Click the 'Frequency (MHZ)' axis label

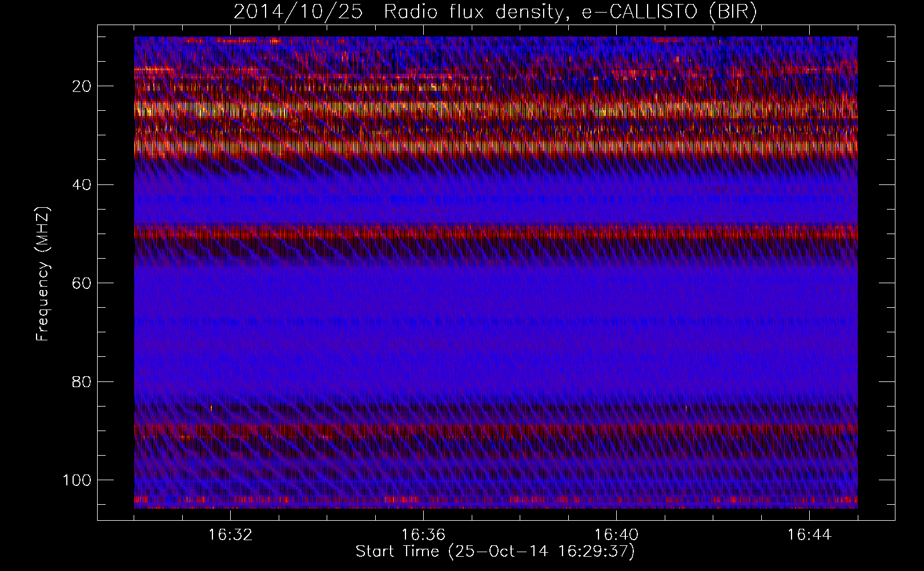click(x=43, y=274)
